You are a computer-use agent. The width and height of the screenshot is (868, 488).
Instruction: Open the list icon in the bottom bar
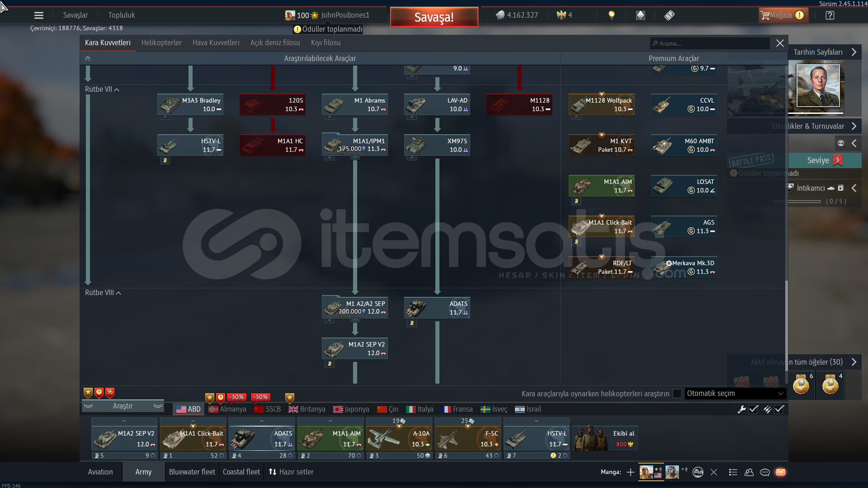click(x=733, y=472)
